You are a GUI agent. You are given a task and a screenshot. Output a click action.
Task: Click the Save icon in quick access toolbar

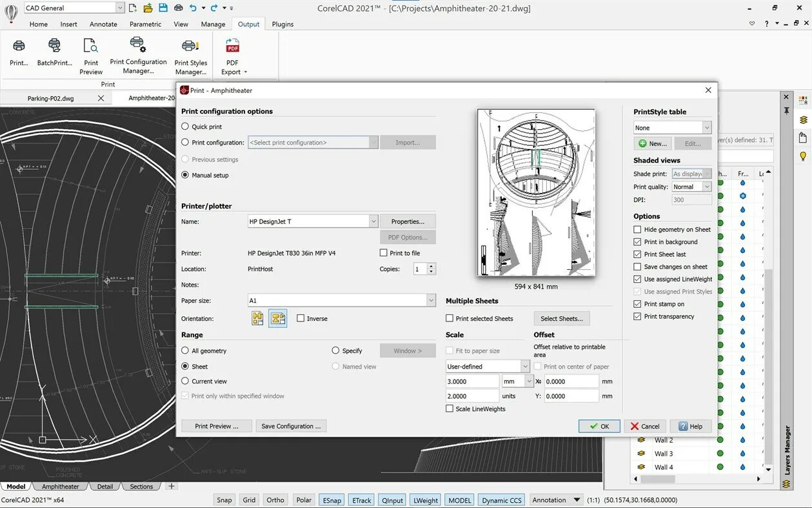pyautogui.click(x=163, y=8)
